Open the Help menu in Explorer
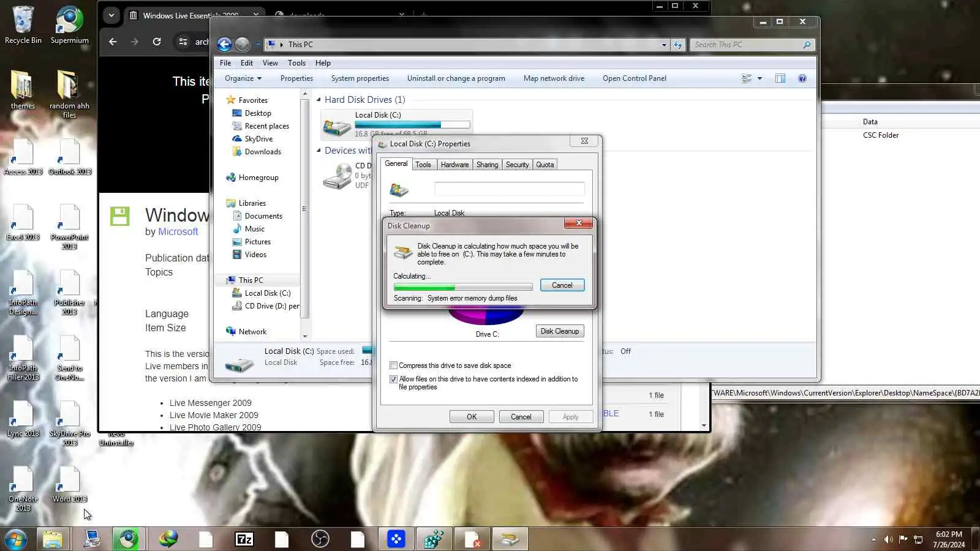The width and height of the screenshot is (980, 551). (323, 63)
